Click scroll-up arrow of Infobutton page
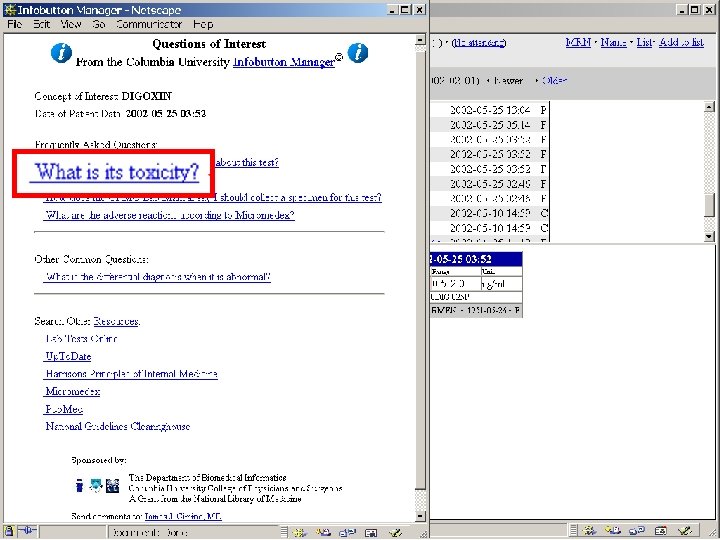The height and width of the screenshot is (540, 720). tap(420, 40)
